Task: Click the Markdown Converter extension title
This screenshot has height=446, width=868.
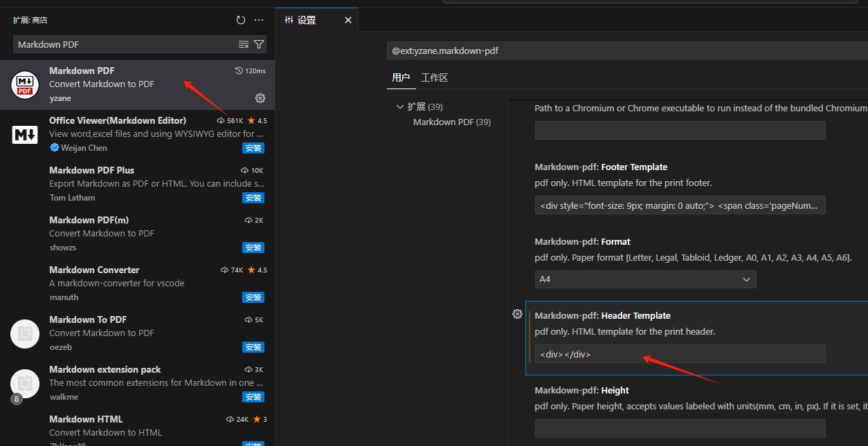Action: [94, 270]
